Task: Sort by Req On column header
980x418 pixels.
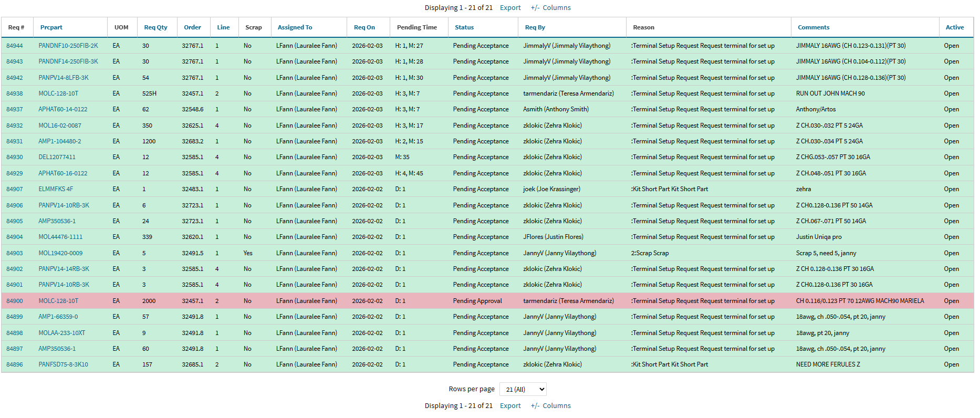Action: tap(364, 27)
